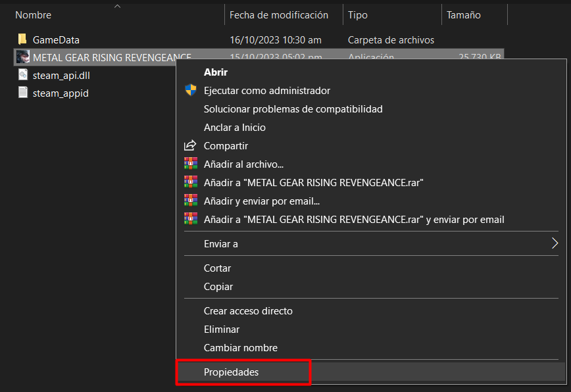Select Abrir from the context menu
571x392 pixels.
[216, 72]
